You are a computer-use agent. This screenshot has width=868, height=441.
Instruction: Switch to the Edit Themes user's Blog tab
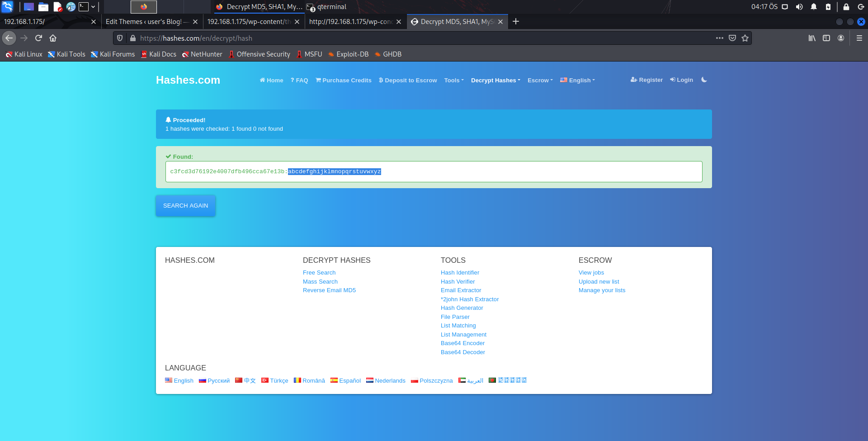pyautogui.click(x=151, y=21)
